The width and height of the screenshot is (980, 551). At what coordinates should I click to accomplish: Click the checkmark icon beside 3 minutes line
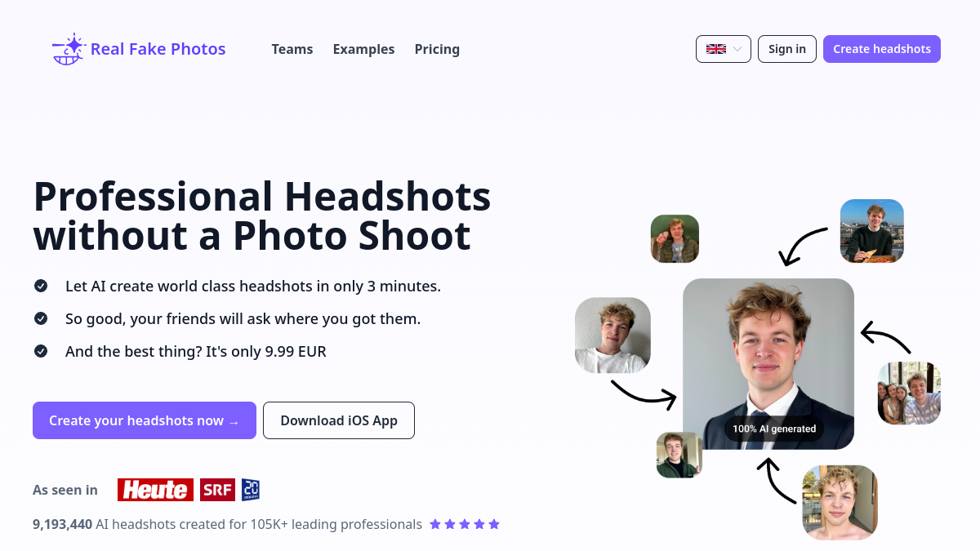pos(41,286)
